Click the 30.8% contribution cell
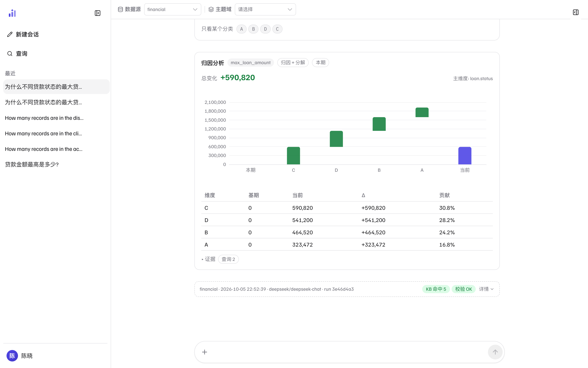Image resolution: width=588 pixels, height=368 pixels. pos(447,208)
